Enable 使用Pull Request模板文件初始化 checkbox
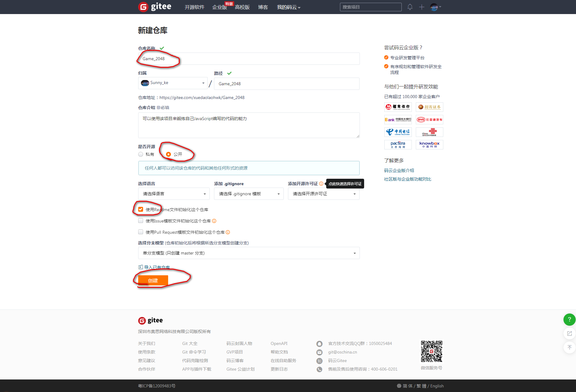The height and width of the screenshot is (392, 576). click(141, 232)
